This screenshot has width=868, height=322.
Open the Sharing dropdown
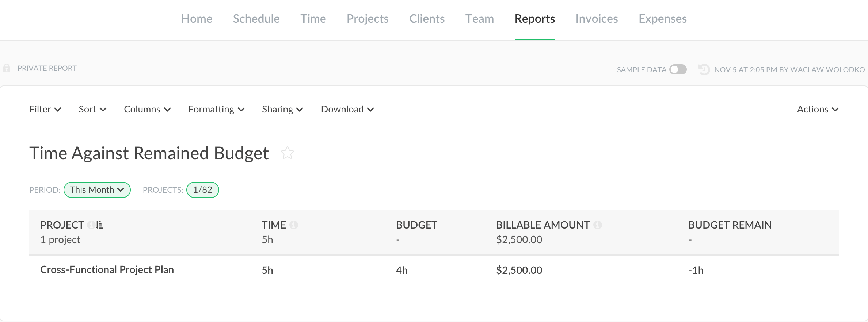click(x=282, y=109)
